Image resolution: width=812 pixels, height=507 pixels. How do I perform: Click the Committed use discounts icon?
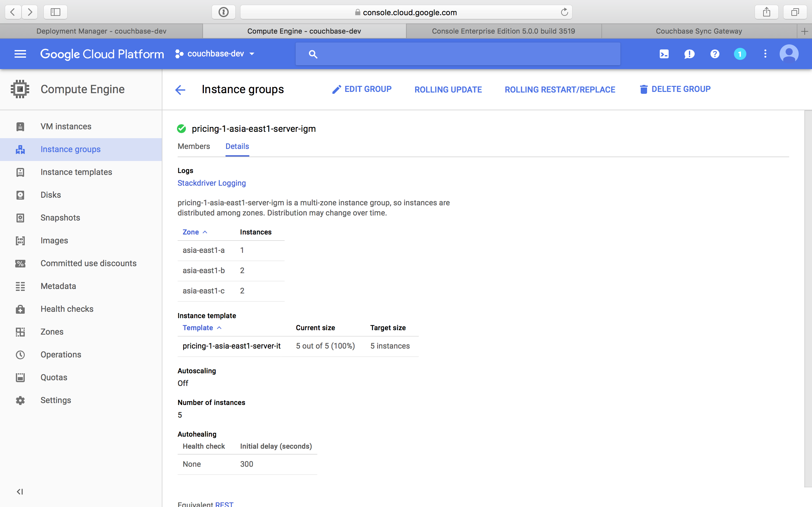21,263
